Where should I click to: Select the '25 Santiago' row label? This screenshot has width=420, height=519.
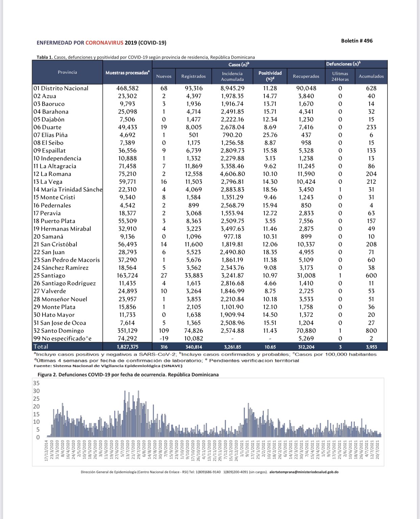[x=49, y=276]
